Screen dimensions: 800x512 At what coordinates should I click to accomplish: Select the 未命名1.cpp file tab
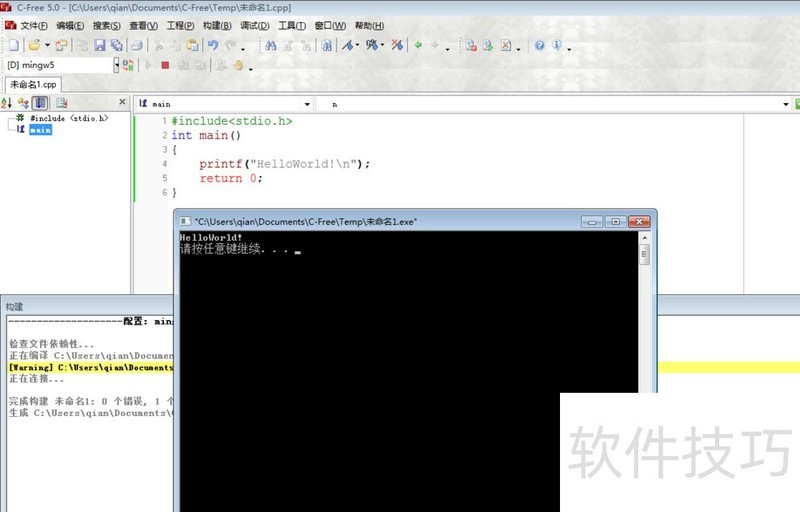pyautogui.click(x=33, y=84)
